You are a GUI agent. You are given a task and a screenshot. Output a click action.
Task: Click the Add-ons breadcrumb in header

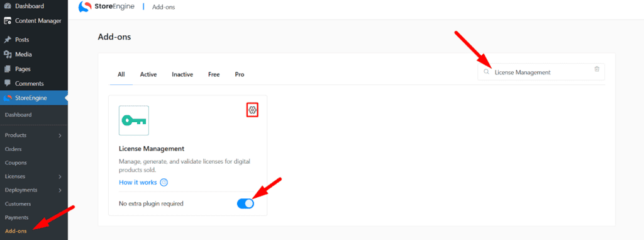coord(164,7)
